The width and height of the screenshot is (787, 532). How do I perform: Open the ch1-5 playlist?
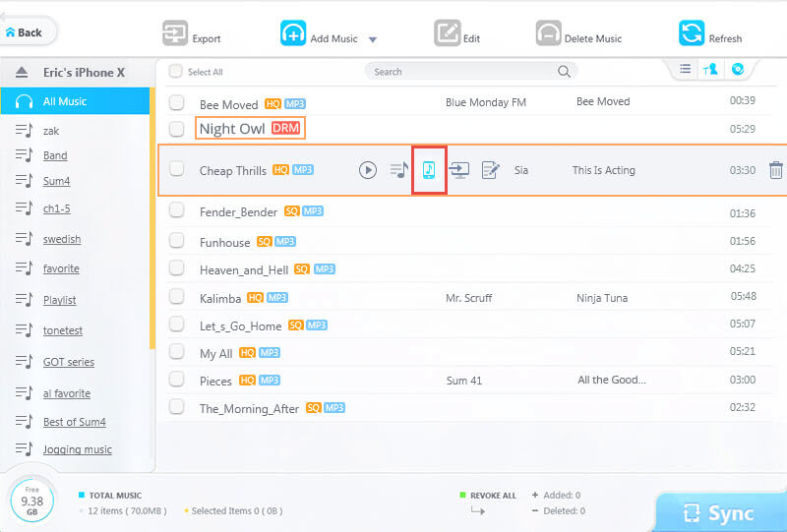coord(57,208)
